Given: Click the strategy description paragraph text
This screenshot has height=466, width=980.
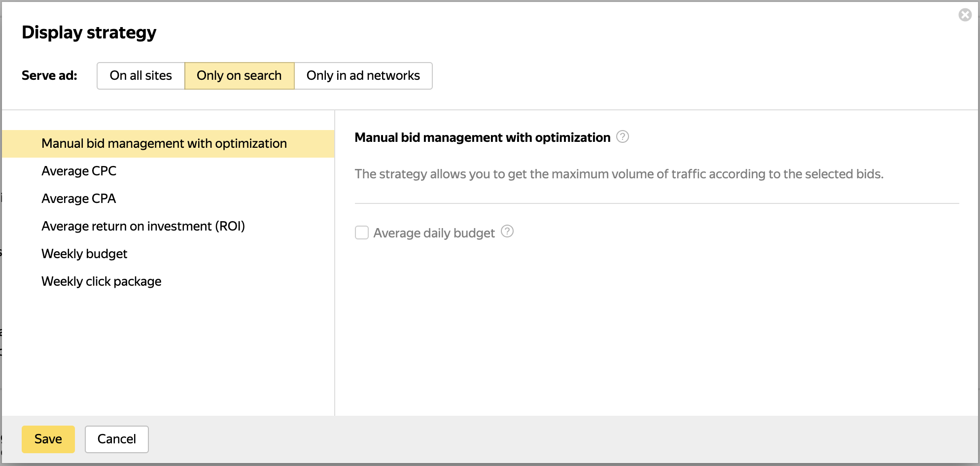Looking at the screenshot, I should (619, 174).
